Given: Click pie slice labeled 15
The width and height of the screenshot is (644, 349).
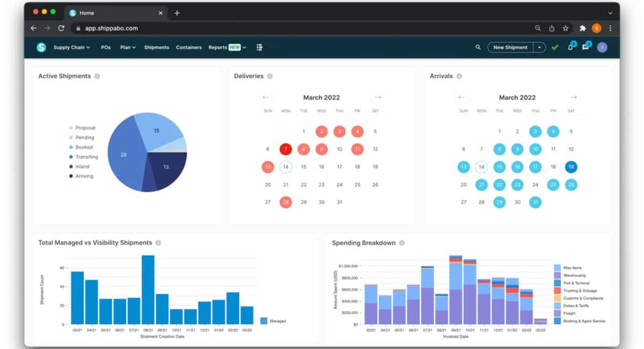Looking at the screenshot, I should coord(157,130).
